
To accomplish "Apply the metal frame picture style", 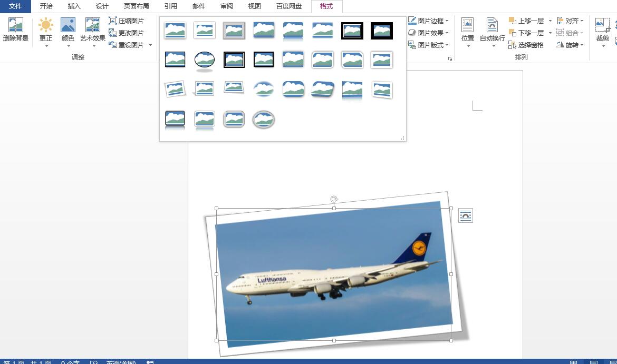I will coord(234,31).
